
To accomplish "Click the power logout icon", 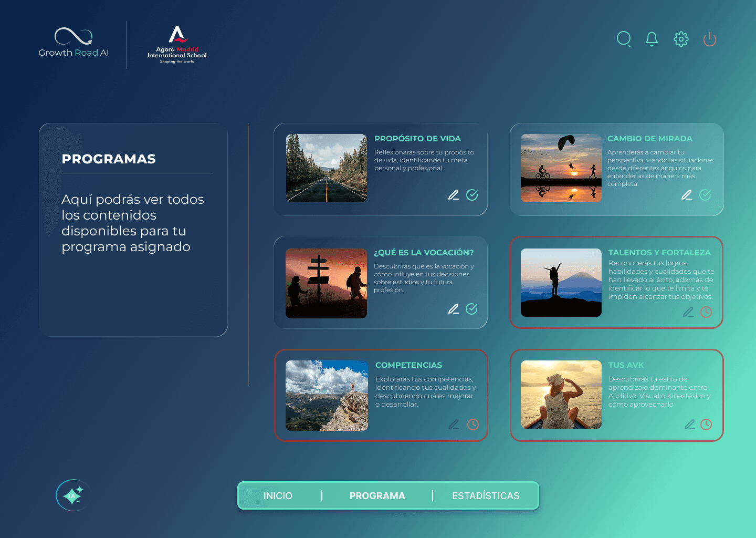I will tap(710, 39).
